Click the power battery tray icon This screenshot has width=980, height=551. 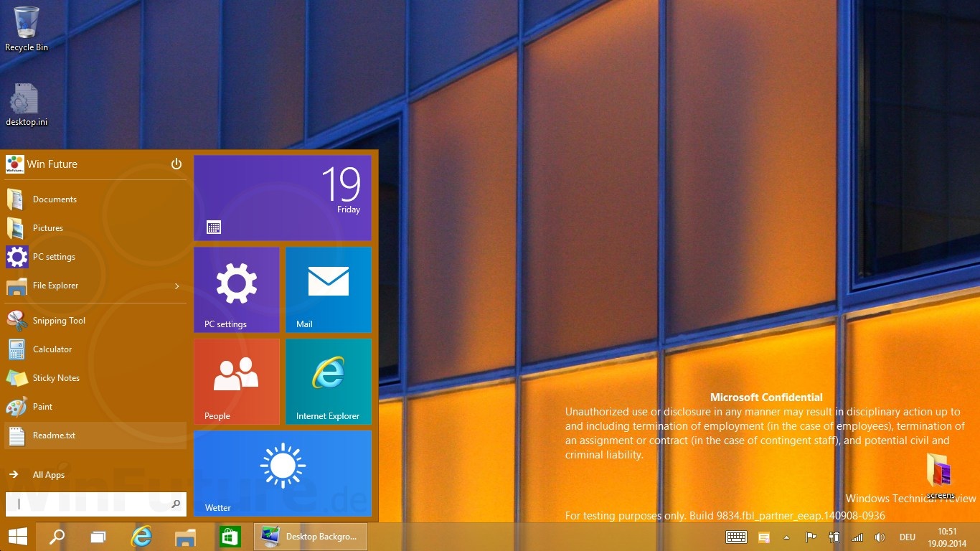click(834, 537)
